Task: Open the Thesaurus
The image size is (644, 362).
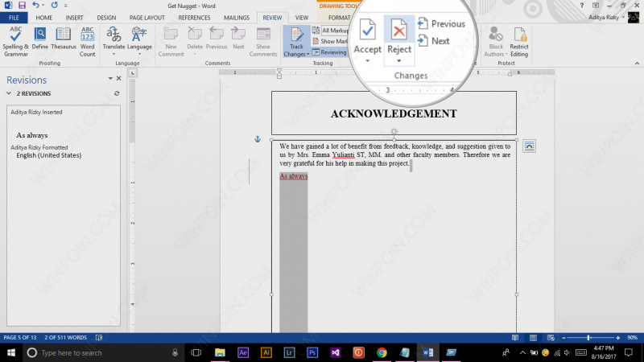Action: (64, 39)
